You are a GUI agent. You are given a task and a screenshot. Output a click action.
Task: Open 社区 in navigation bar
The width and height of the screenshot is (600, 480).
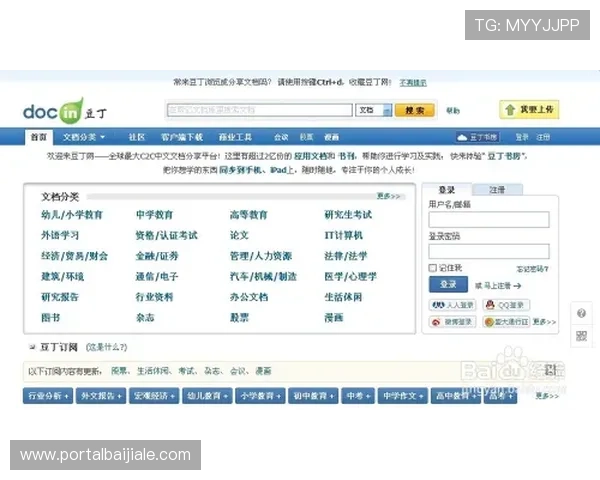[137, 137]
